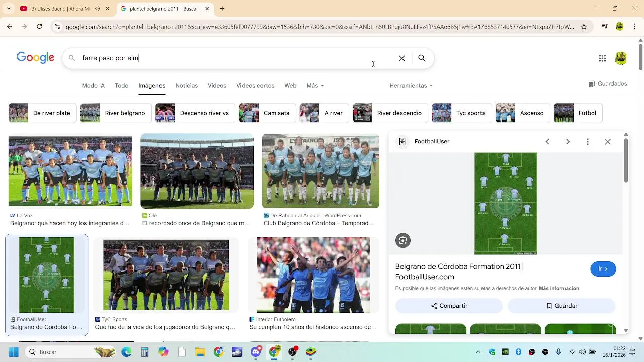Open Interior Futbolero celebration image
The image size is (644, 362).
pos(313,275)
